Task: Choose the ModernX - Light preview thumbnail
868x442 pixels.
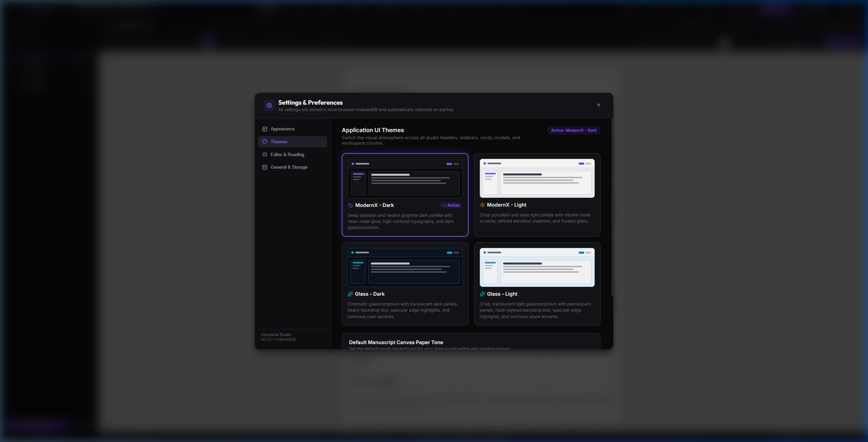Action: pos(537,178)
